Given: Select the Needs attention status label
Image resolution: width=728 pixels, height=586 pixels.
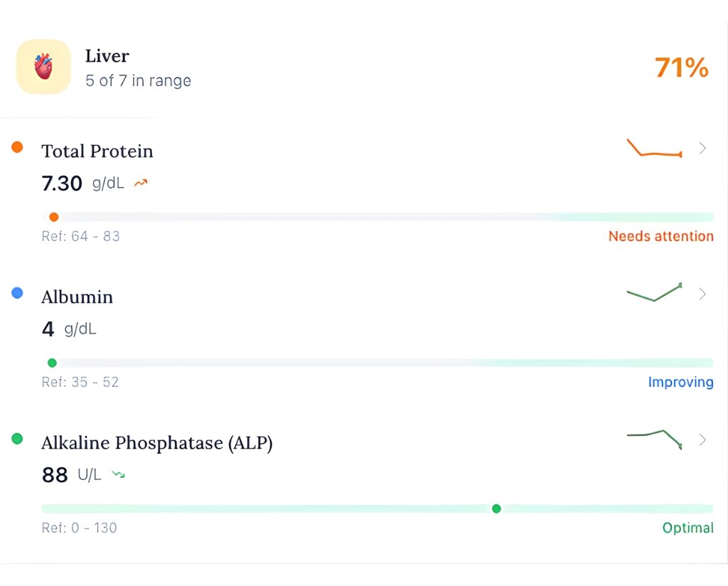Looking at the screenshot, I should click(x=660, y=236).
